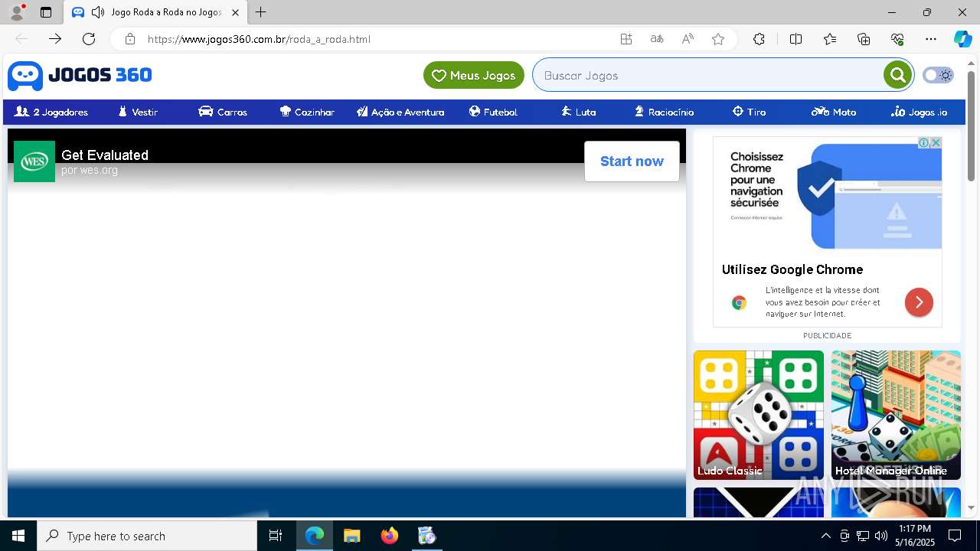Close the Jogo Roda a Roda tab
The image size is (980, 551).
point(235,12)
